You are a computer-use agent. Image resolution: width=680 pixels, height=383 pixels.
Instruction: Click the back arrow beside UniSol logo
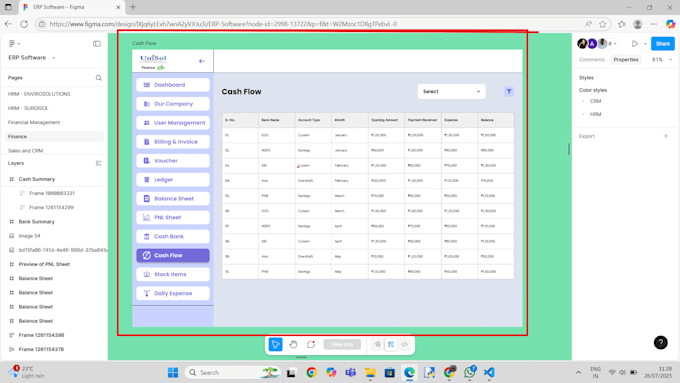point(202,61)
